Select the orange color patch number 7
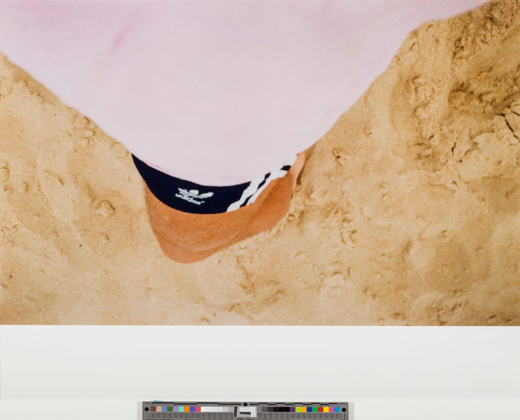Screen dimensions: 520x420 187,409
